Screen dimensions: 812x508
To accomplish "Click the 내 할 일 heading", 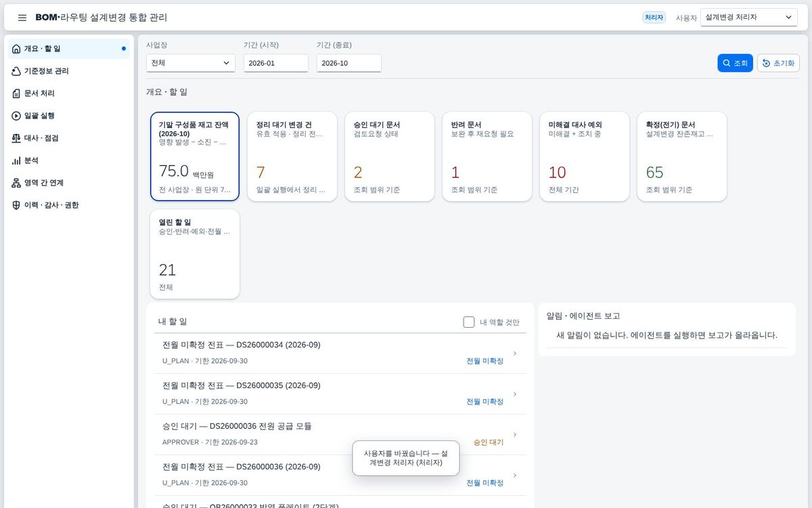I will pyautogui.click(x=173, y=322).
